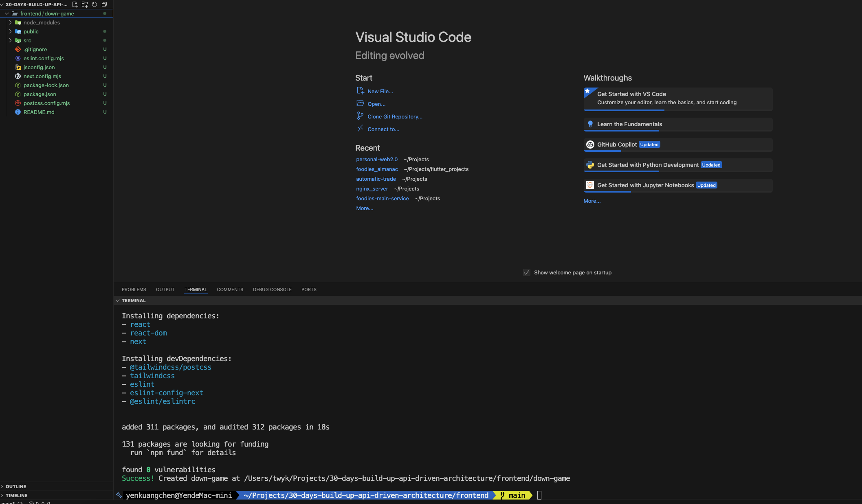Click the package-lock.json file icon
Viewport: 862px width, 504px height.
(18, 85)
